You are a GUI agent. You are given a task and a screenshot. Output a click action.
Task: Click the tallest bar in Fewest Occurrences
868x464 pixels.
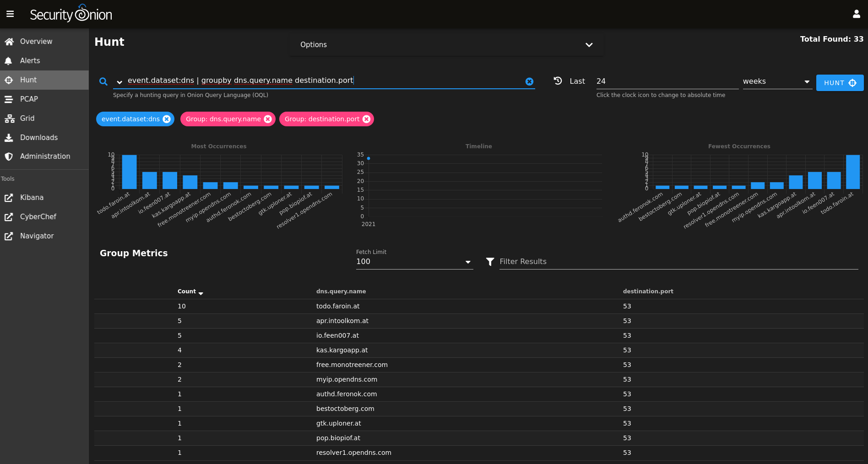[x=852, y=172]
